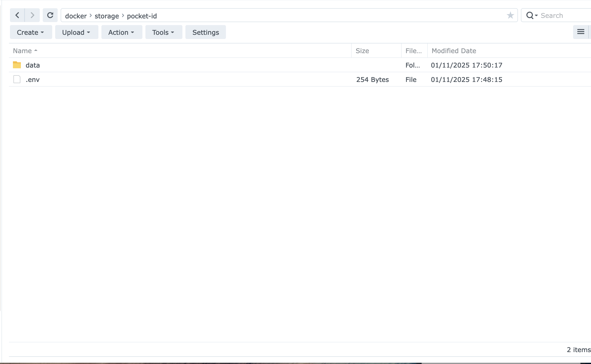The image size is (591, 364).
Task: Sort by the File type column header
Action: 414,51
